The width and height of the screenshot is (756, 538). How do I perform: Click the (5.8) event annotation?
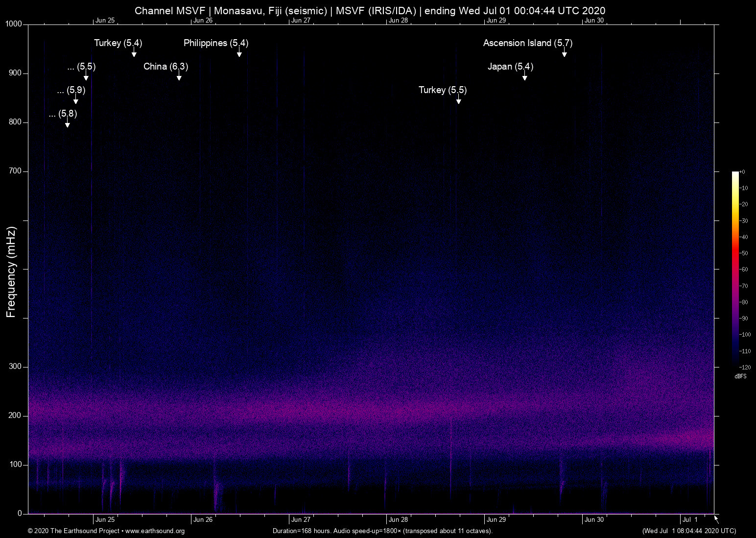(64, 115)
